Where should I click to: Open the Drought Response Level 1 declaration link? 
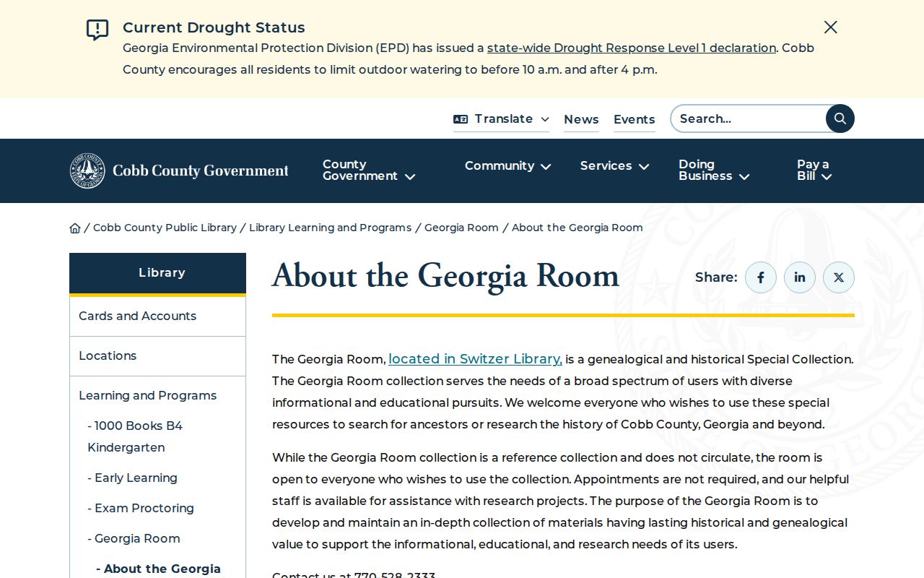pos(632,48)
